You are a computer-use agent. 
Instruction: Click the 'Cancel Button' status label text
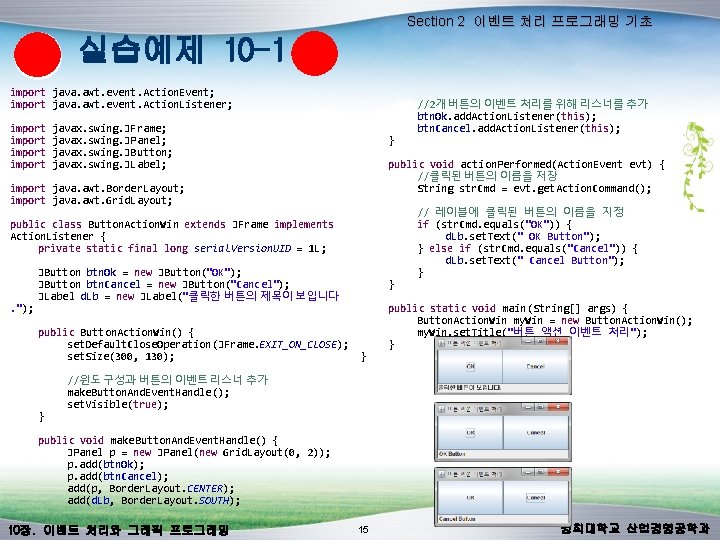456,519
